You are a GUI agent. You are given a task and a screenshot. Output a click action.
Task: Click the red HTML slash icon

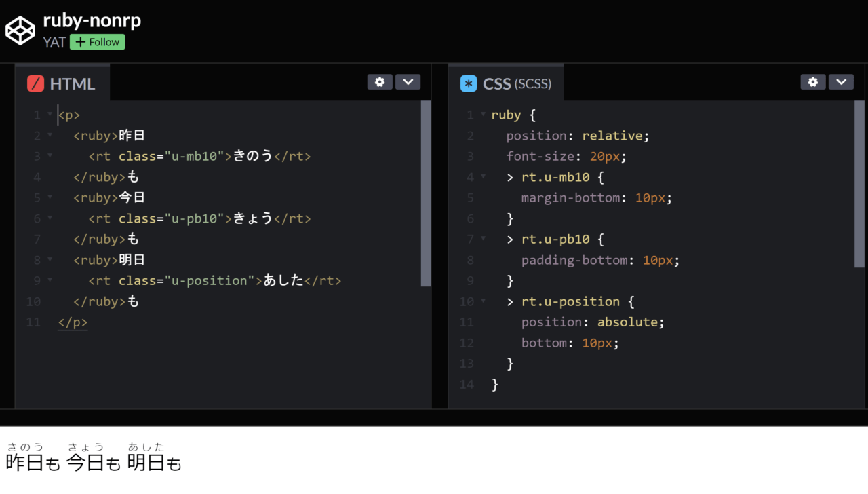click(x=35, y=83)
